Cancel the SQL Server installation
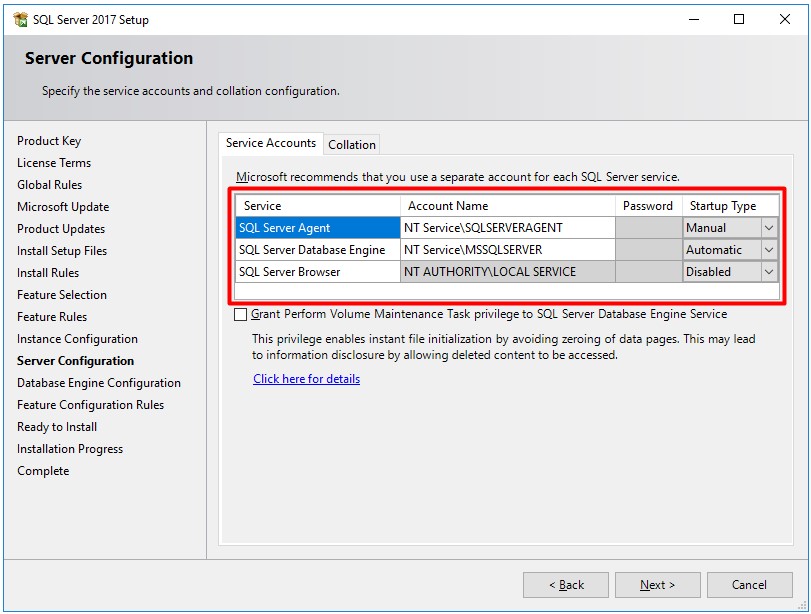Viewport: 811px width, 614px height. click(750, 585)
